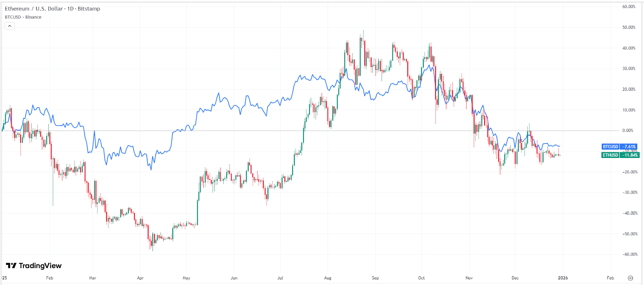Click the Ethereum / U.S. Dollar symbol title
This screenshot has height=285, width=644.
pos(32,8)
